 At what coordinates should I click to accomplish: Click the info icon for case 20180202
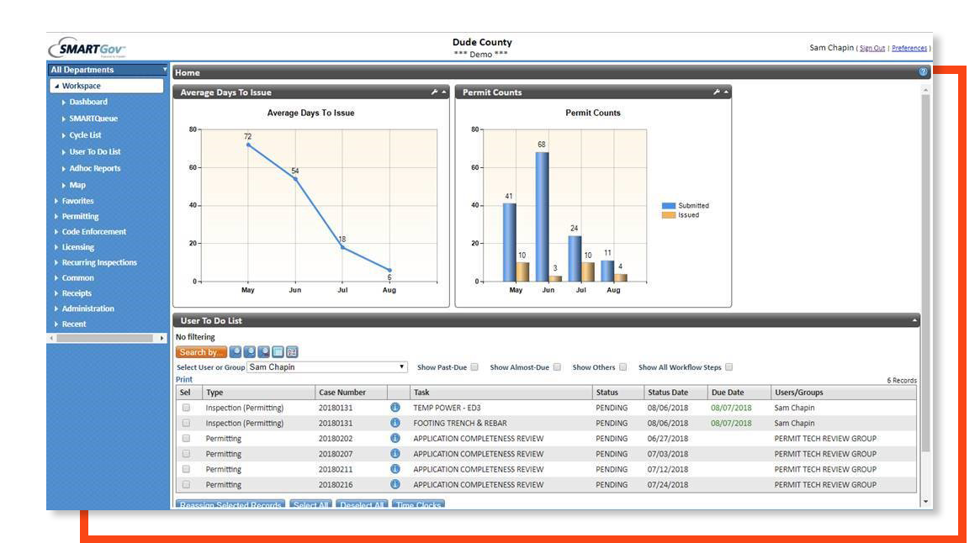(x=395, y=438)
